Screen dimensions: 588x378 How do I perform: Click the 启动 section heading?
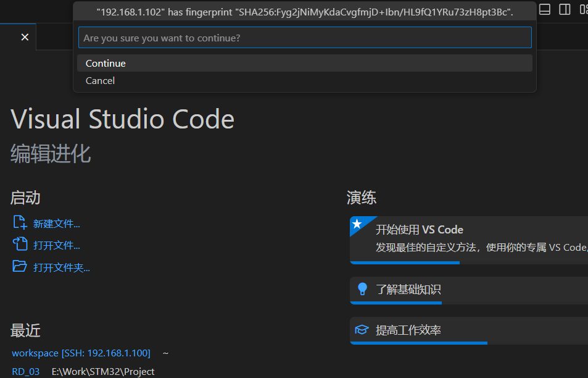coord(25,198)
